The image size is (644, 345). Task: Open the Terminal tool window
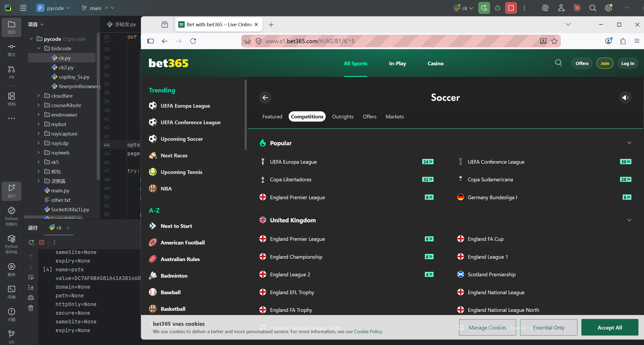[x=11, y=292]
